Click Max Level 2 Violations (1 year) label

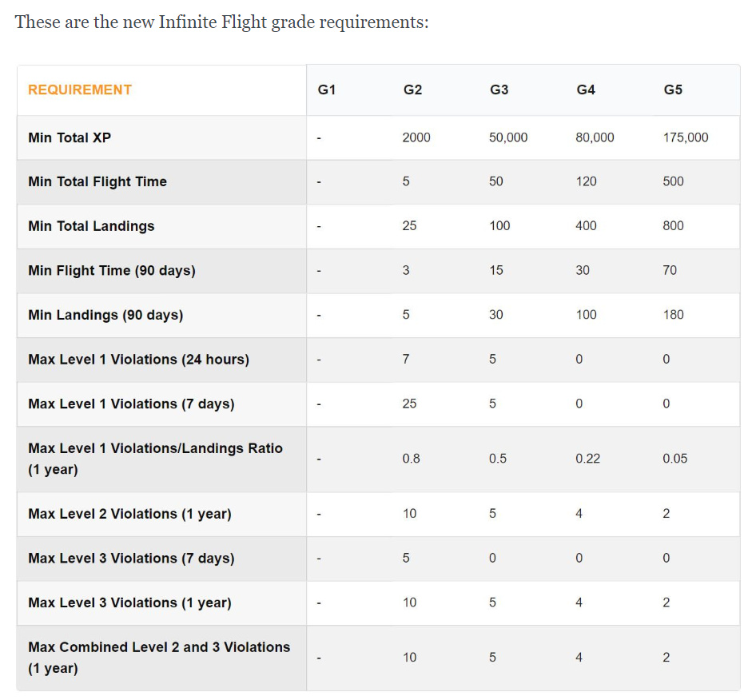coord(129,514)
